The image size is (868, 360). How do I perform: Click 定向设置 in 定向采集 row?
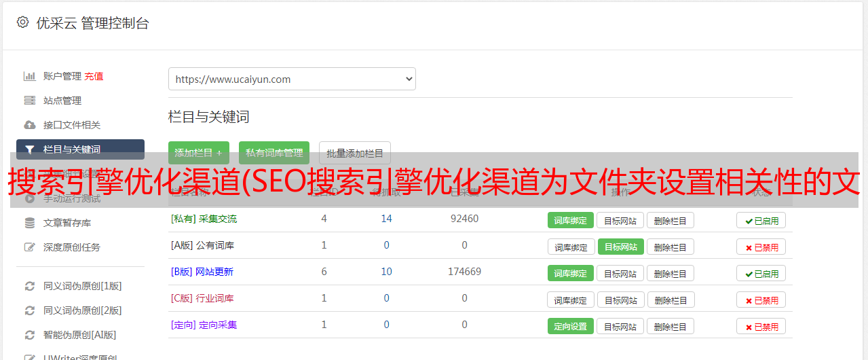[570, 326]
